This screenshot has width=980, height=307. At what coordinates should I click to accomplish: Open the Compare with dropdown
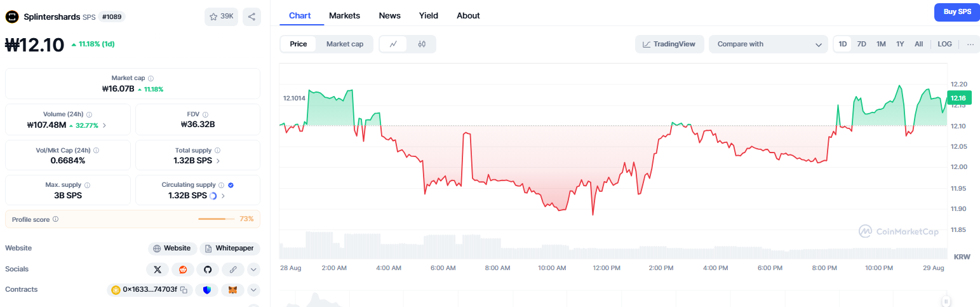click(769, 44)
